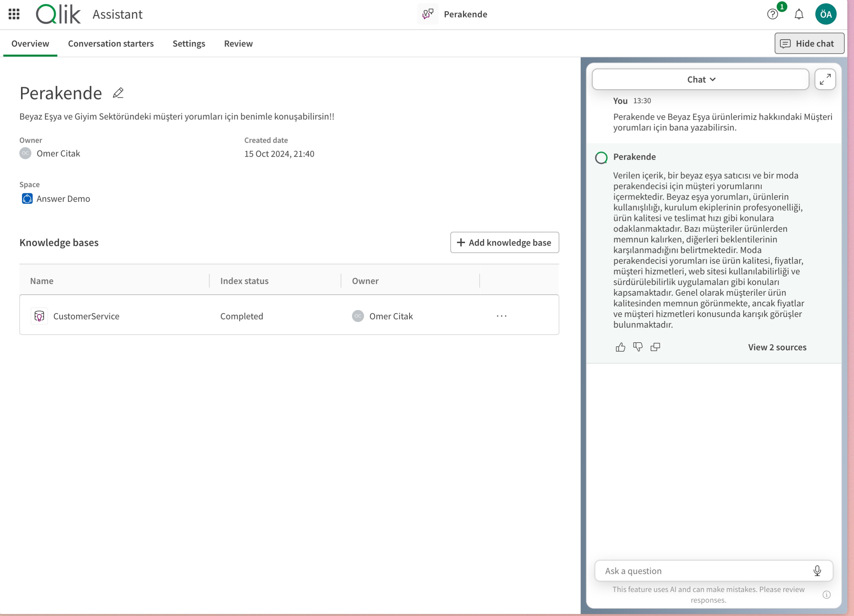Open the CustomerService knowledge base
Screen dimensions: 854x616
pos(86,316)
